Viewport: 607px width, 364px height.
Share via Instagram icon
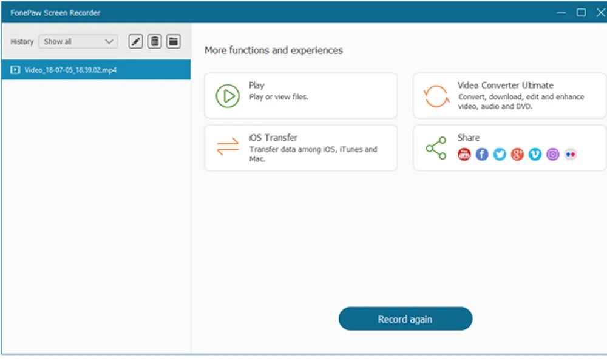(x=553, y=154)
